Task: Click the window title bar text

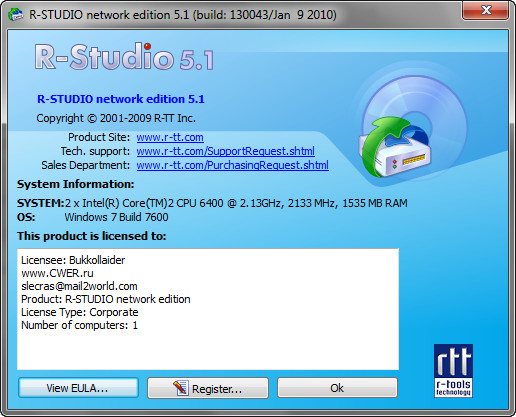Action: (183, 15)
